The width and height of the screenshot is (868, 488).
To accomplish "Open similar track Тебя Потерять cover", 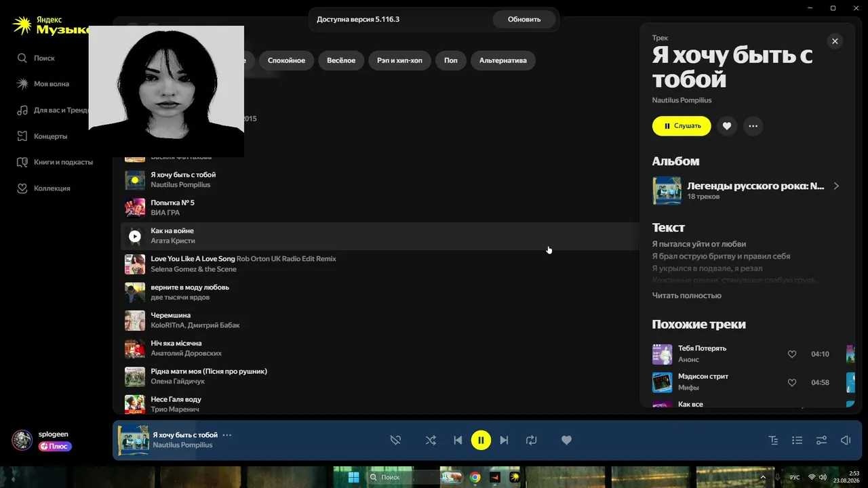I will 662,354.
